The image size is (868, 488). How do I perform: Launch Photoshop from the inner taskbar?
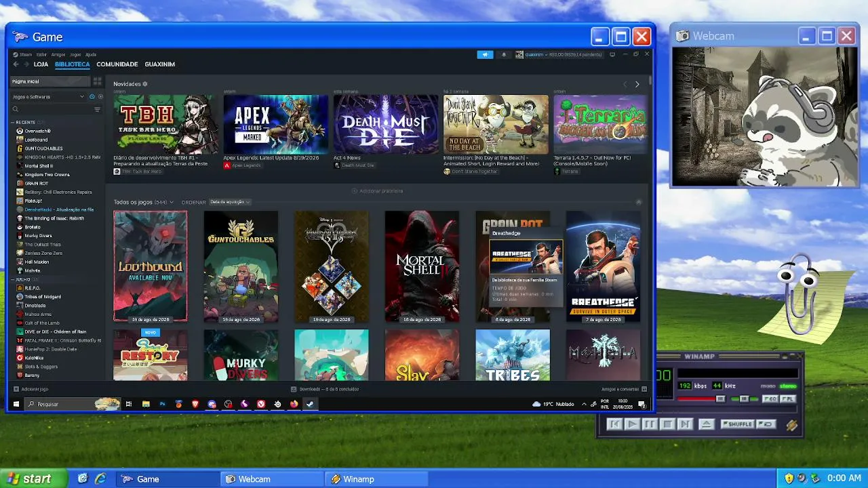[x=162, y=404]
